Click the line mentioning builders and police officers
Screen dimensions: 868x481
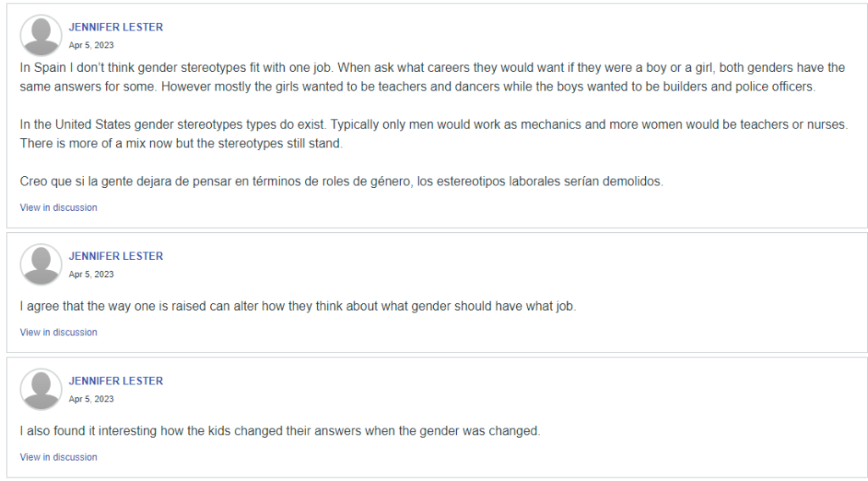[418, 87]
